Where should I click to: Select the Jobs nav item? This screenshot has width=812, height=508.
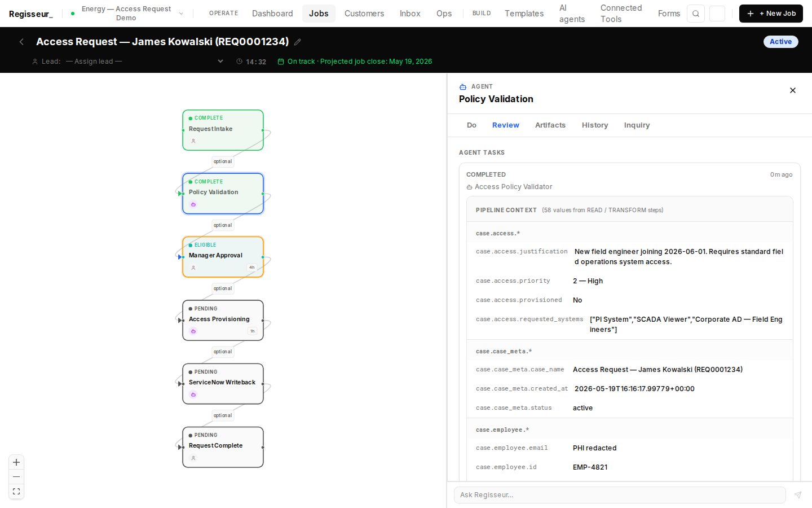pos(319,14)
